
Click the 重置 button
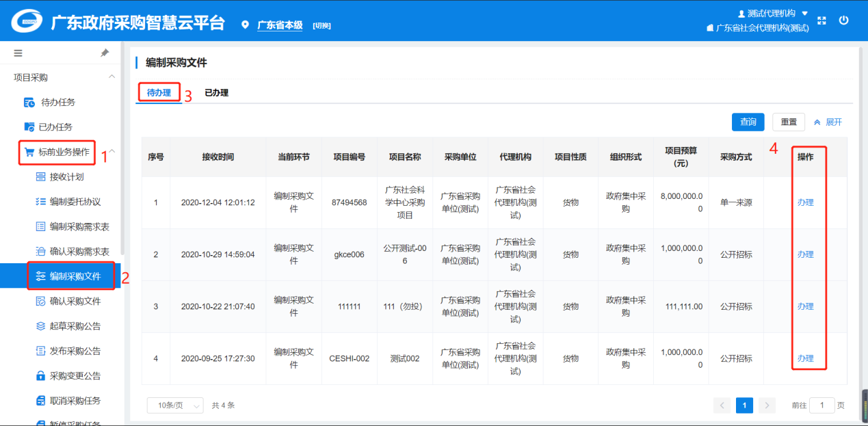tap(788, 122)
